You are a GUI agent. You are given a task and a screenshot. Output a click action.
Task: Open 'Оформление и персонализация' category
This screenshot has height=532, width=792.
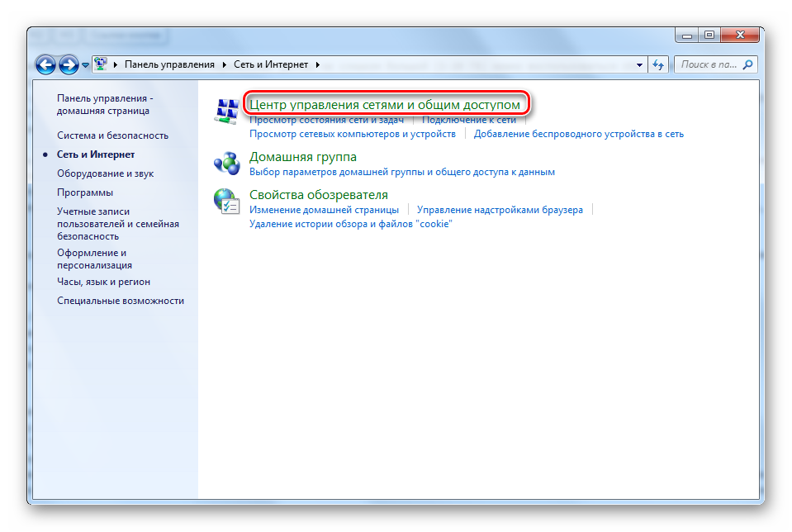coord(94,259)
